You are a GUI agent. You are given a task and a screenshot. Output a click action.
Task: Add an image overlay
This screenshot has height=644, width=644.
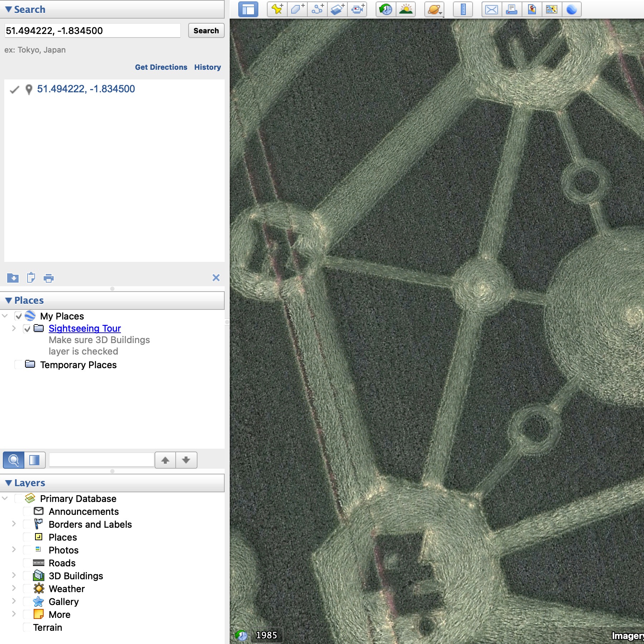point(337,10)
